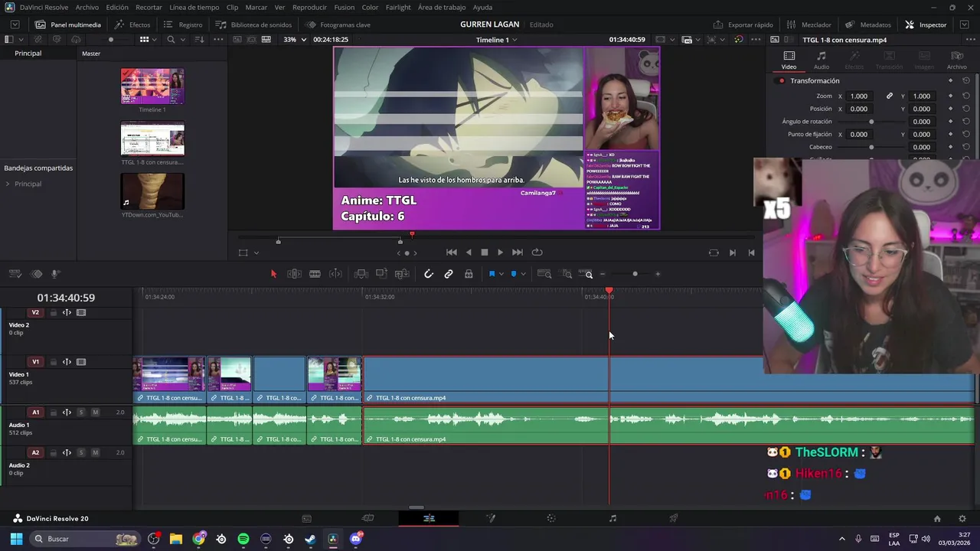Toggle the Linked selection chain icon
Screen dimensions: 980x551
coord(449,274)
